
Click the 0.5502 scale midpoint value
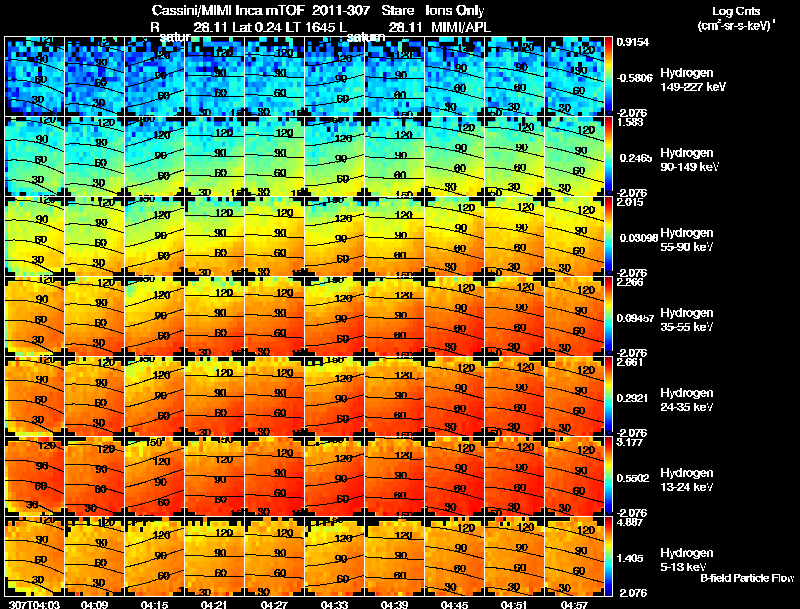tap(633, 478)
